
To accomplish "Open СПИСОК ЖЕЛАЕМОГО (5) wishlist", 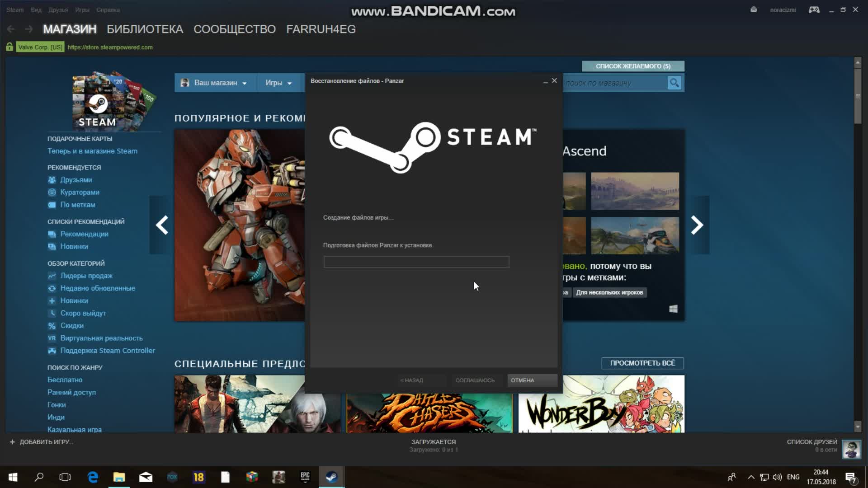I will pos(633,66).
